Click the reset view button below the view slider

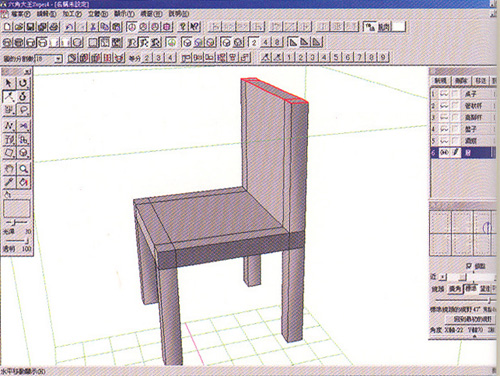tap(473, 319)
